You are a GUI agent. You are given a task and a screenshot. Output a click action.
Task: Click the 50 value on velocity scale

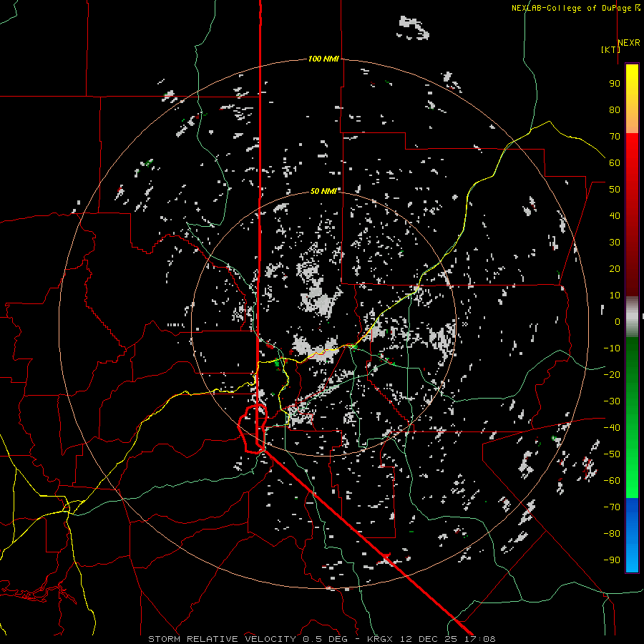(615, 190)
